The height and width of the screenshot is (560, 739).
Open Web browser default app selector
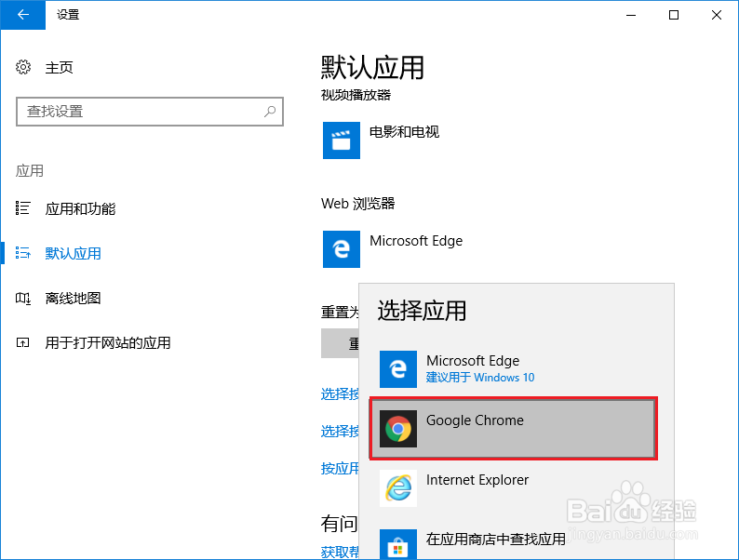(x=416, y=242)
